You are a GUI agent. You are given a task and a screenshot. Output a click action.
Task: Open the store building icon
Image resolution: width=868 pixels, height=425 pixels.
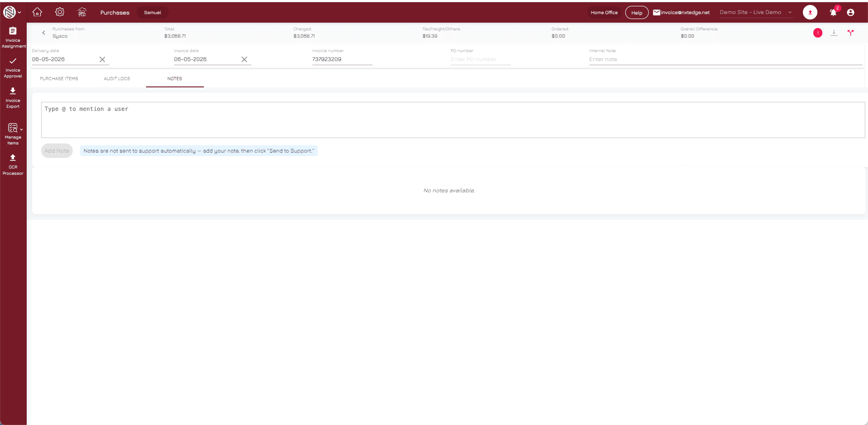click(82, 12)
